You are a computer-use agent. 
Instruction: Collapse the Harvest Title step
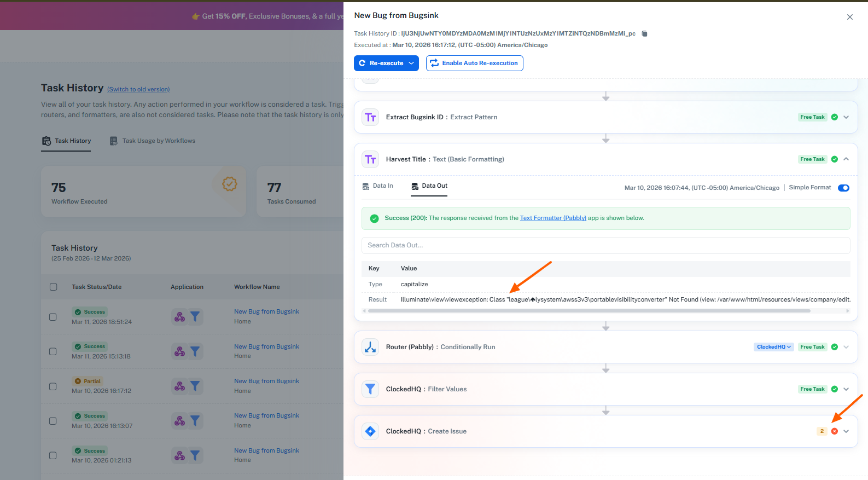coord(846,159)
